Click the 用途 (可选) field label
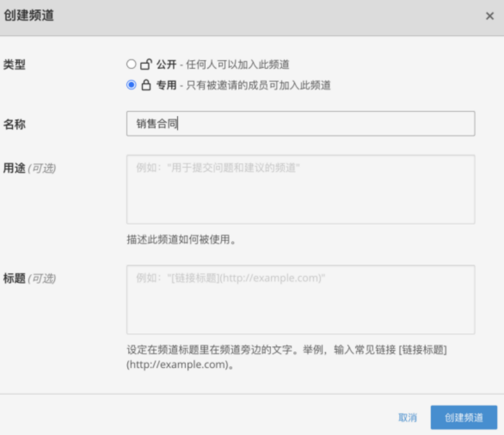This screenshot has width=504, height=435. [x=30, y=168]
